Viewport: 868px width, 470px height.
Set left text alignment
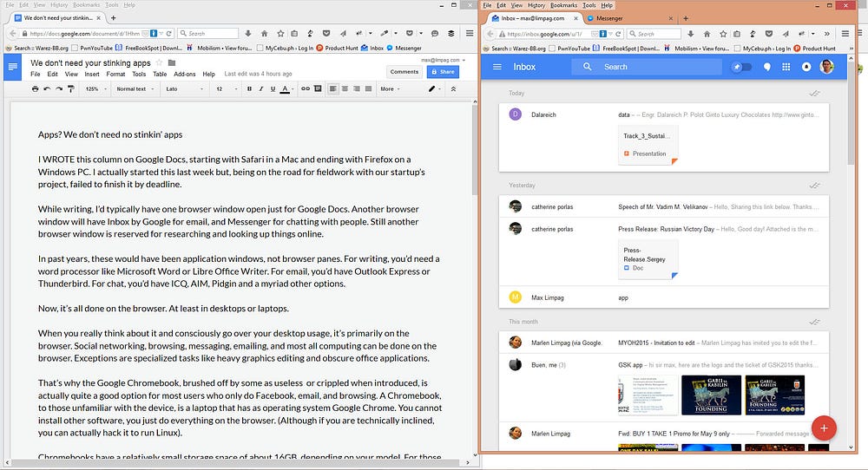(332, 88)
